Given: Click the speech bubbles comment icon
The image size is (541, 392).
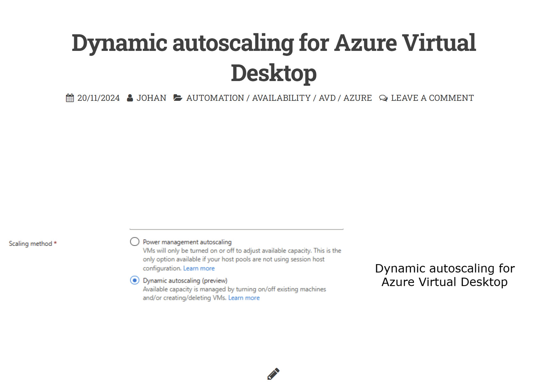Looking at the screenshot, I should click(383, 98).
